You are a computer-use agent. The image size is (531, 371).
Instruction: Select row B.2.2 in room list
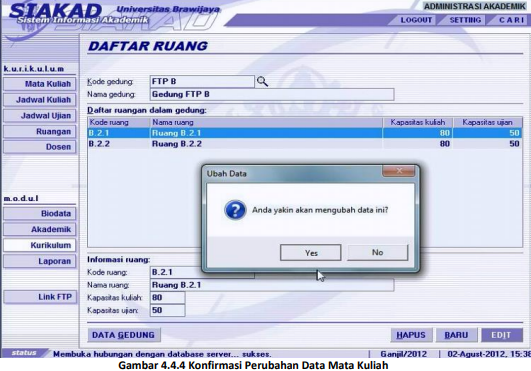pos(305,144)
